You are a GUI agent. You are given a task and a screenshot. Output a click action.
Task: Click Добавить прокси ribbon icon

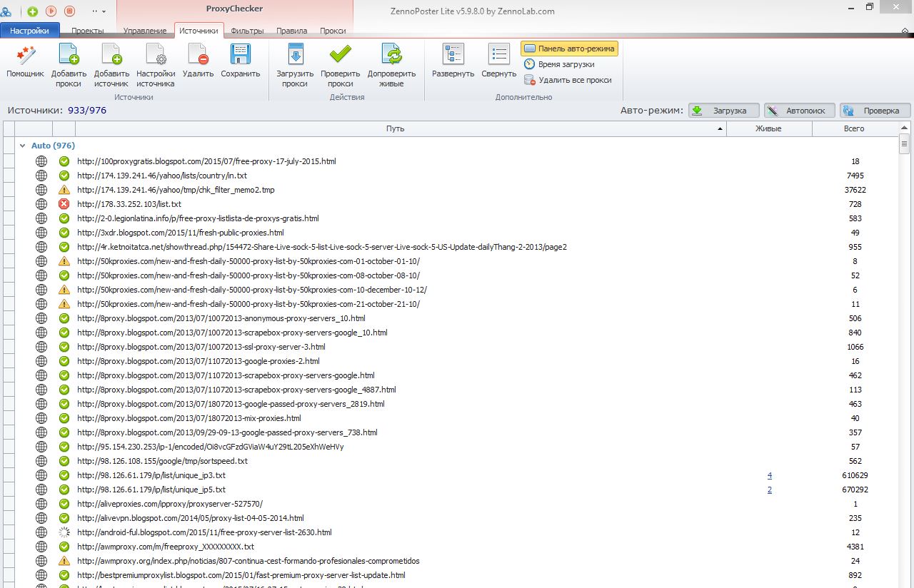coord(69,66)
